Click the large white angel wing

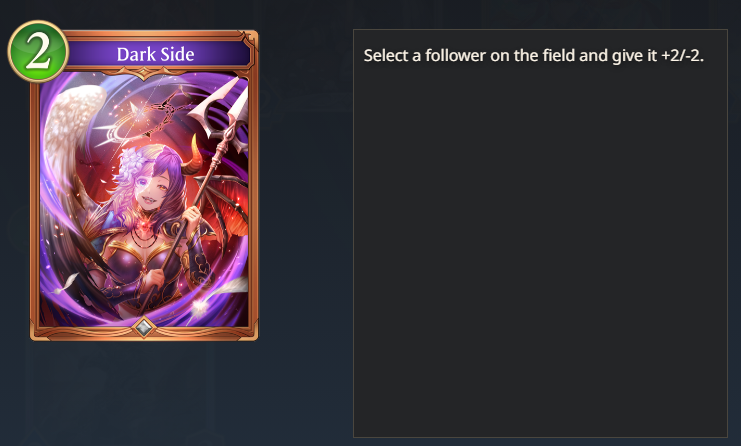pyautogui.click(x=71, y=142)
